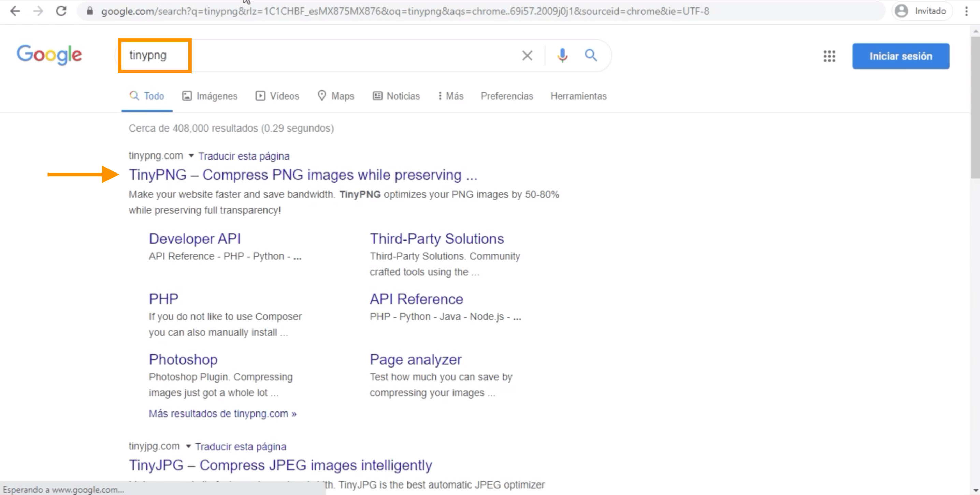
Task: Click the browser back arrow
Action: coord(15,11)
